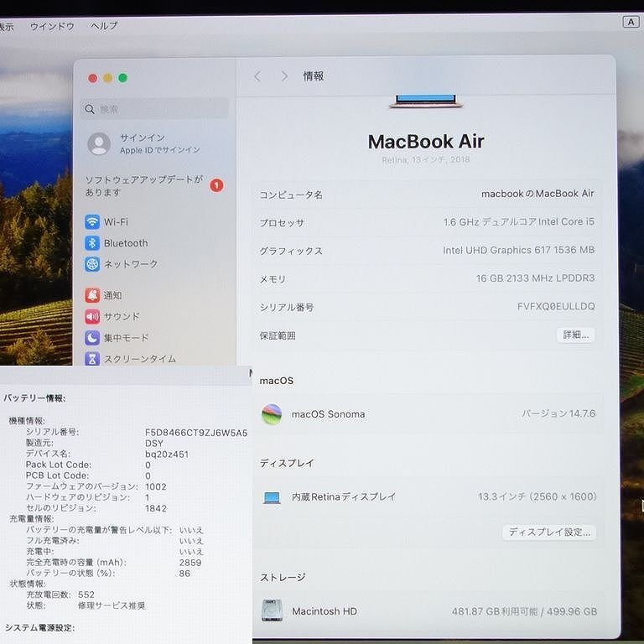Click 13.3インチ (2560 × 1600) text

click(538, 497)
